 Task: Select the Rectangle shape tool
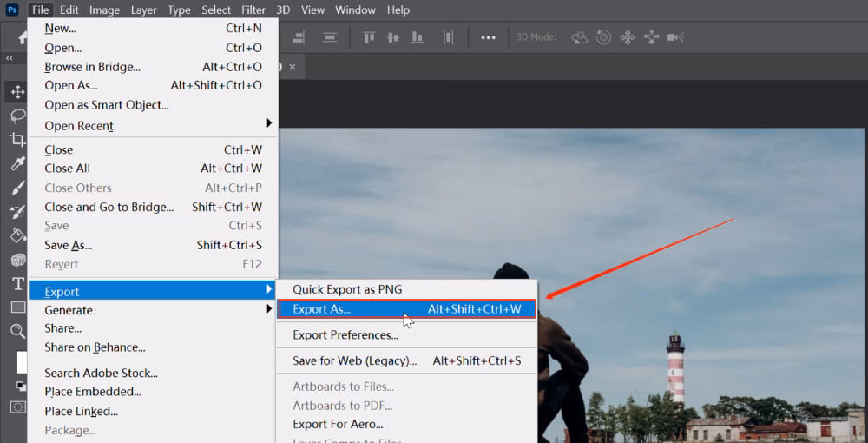(x=17, y=307)
